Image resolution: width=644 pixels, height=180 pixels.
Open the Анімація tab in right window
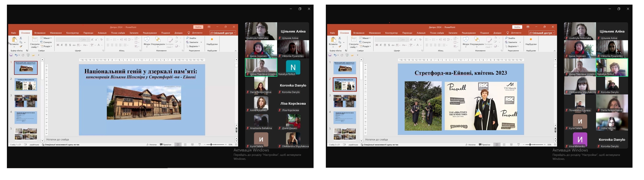421,33
